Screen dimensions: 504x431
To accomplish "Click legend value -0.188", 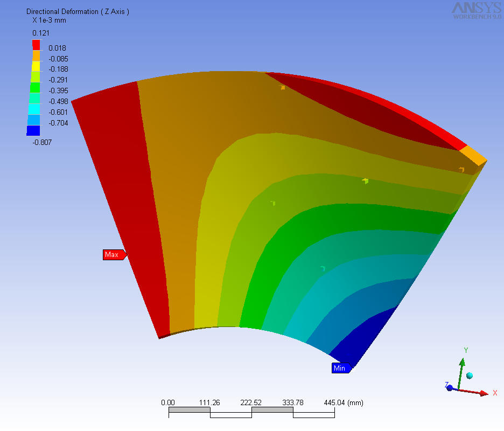I will (x=58, y=69).
